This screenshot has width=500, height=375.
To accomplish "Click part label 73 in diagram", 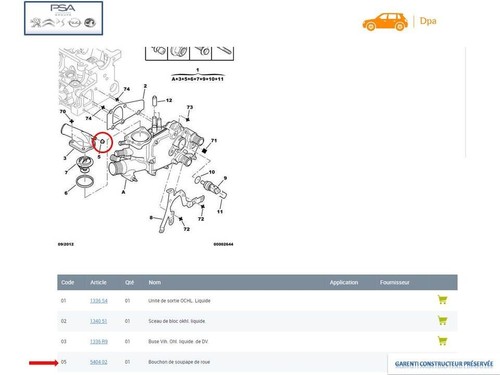I will (x=190, y=107).
